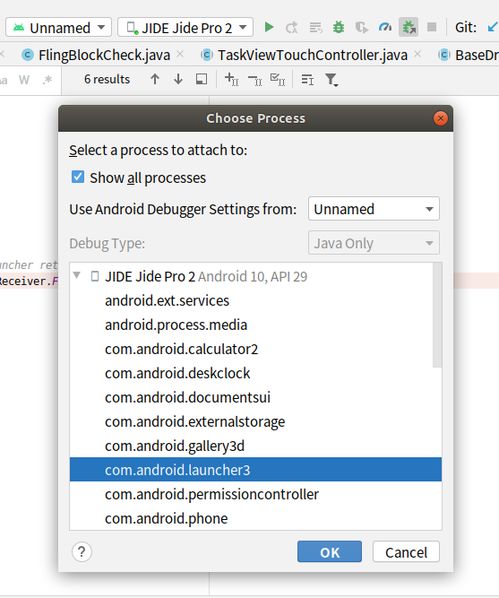
Task: Click Attach Debugger to Android Process icon
Action: [x=409, y=27]
